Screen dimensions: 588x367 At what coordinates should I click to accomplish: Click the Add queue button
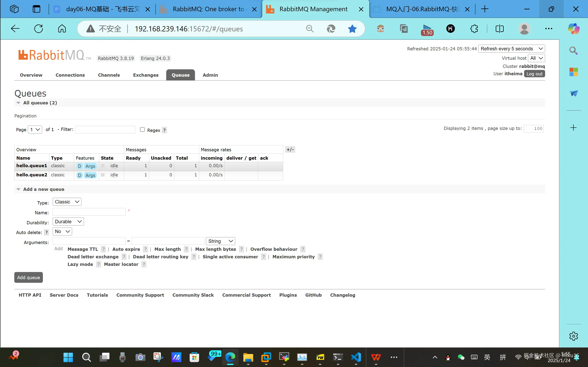click(28, 277)
